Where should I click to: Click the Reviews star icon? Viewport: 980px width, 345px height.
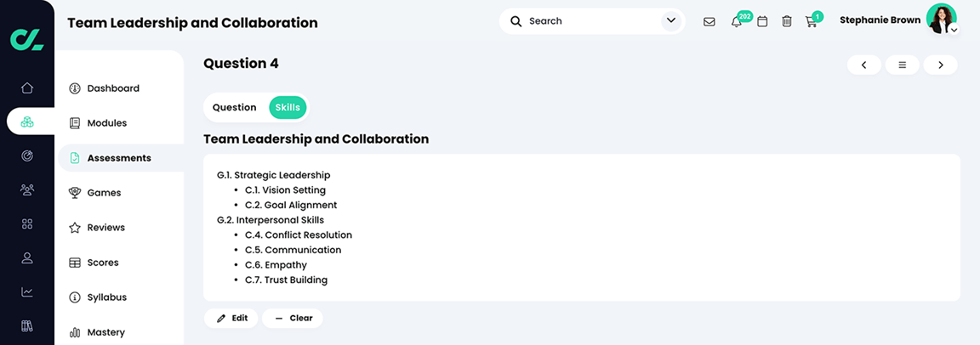point(75,228)
